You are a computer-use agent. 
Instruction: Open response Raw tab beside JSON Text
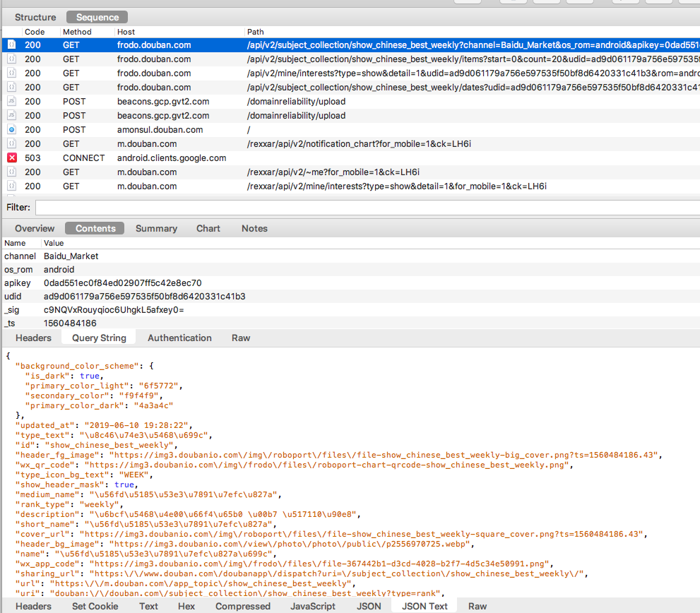477,606
